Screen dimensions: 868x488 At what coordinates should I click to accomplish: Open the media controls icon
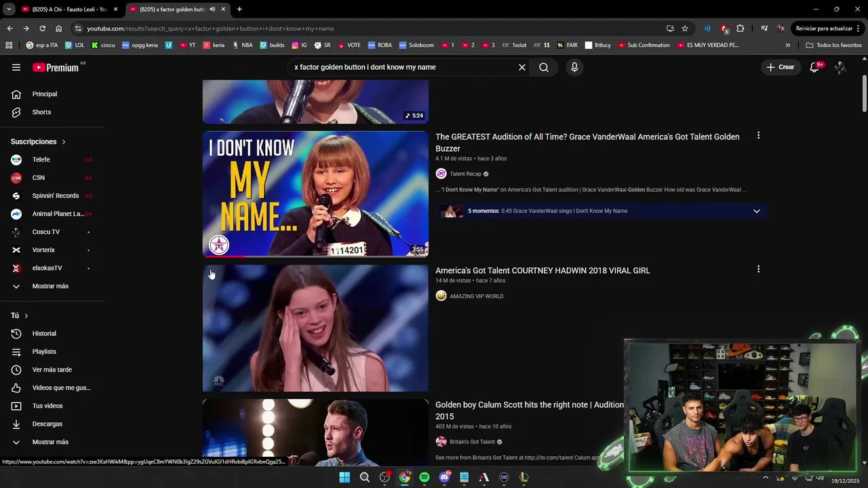click(764, 28)
